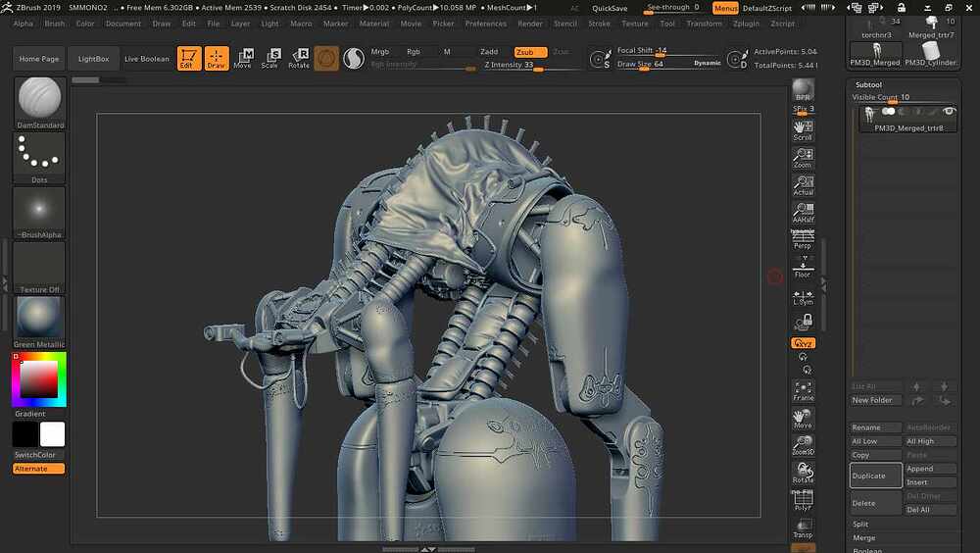Click the Rotate view icon below Zoom3D

(x=804, y=473)
